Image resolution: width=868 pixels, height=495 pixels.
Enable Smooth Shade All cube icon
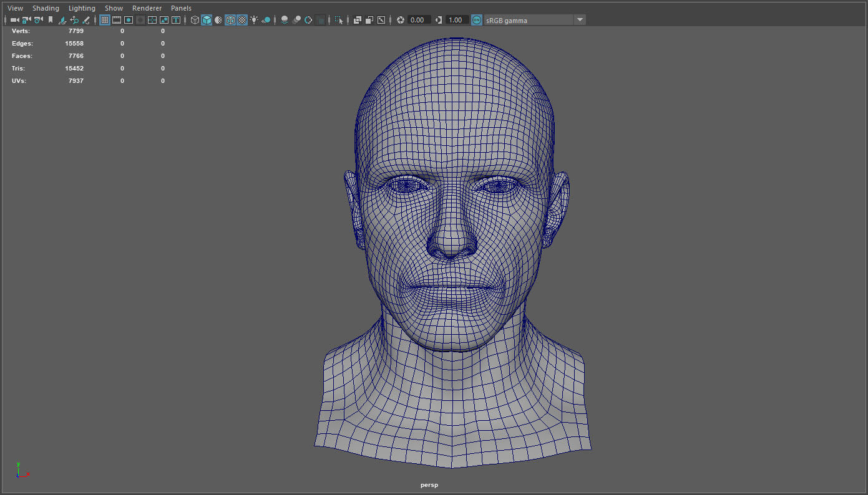click(207, 20)
